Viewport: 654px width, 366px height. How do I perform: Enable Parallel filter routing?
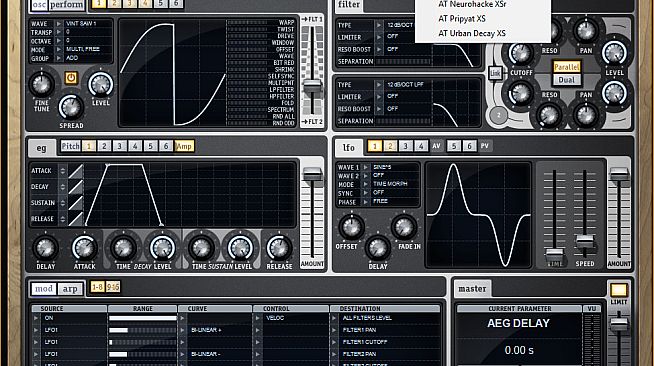point(566,67)
